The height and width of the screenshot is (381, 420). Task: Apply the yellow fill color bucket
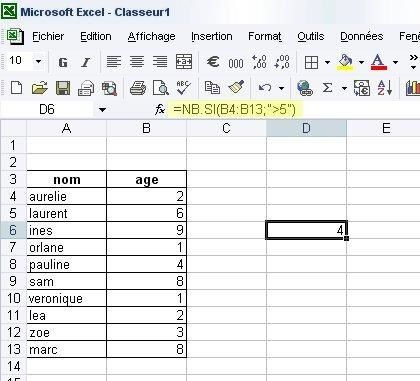tap(345, 62)
